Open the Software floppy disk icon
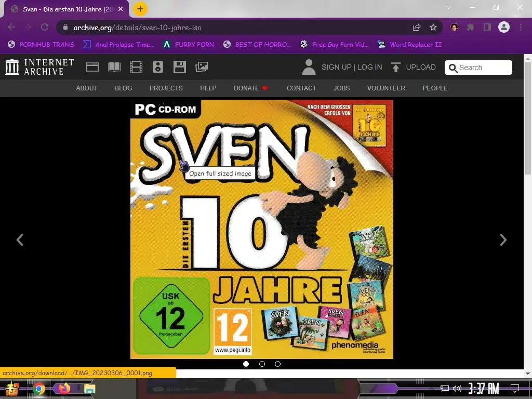This screenshot has height=399, width=532. [x=179, y=67]
